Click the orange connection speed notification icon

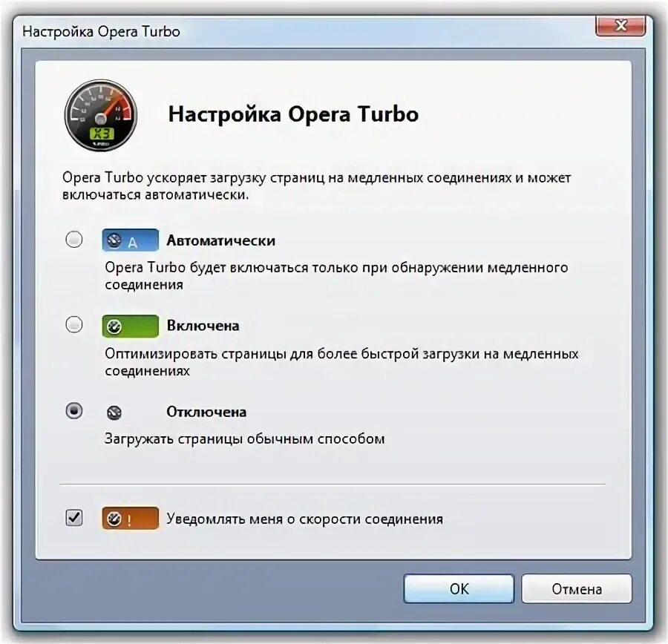point(131,519)
